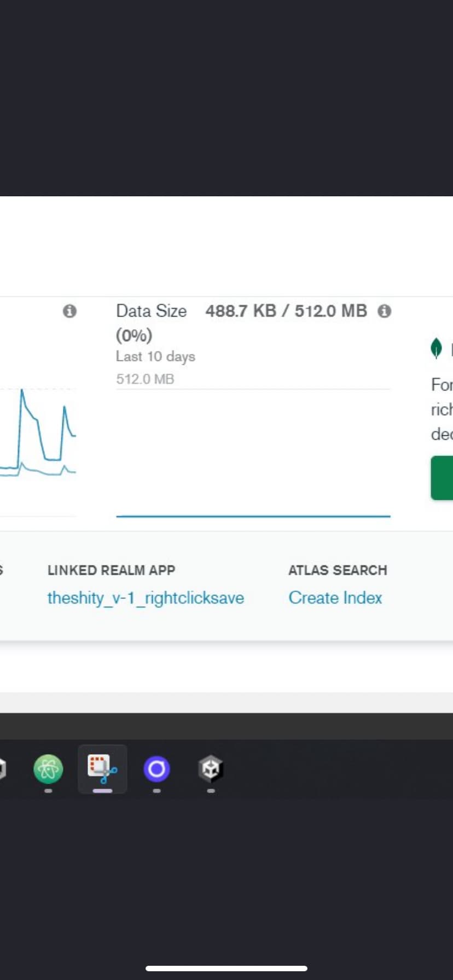Open the Atom editor from the taskbar
The width and height of the screenshot is (453, 980).
click(48, 769)
